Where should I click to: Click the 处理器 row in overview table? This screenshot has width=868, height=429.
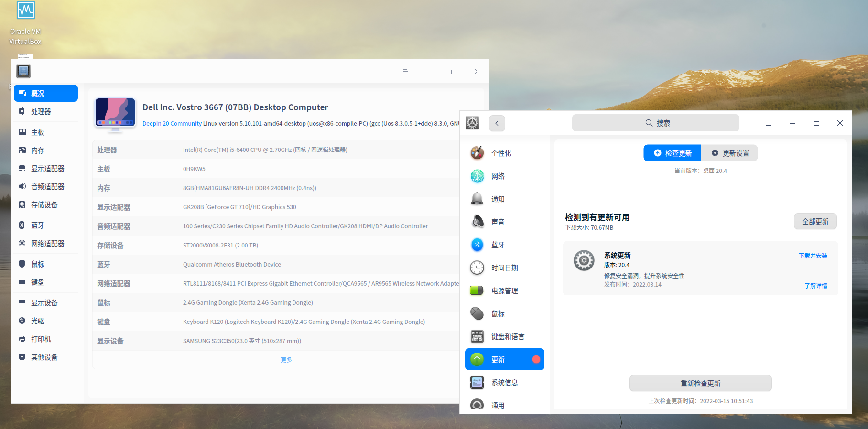276,150
